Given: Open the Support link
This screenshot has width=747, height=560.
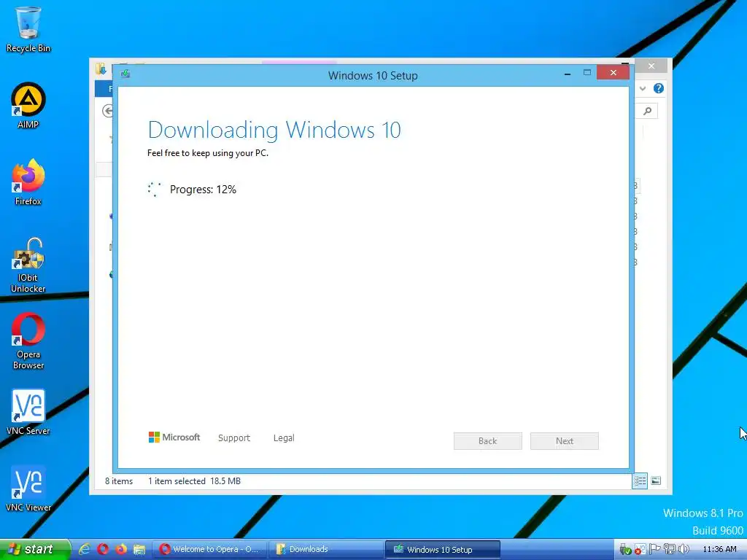Looking at the screenshot, I should coord(234,437).
